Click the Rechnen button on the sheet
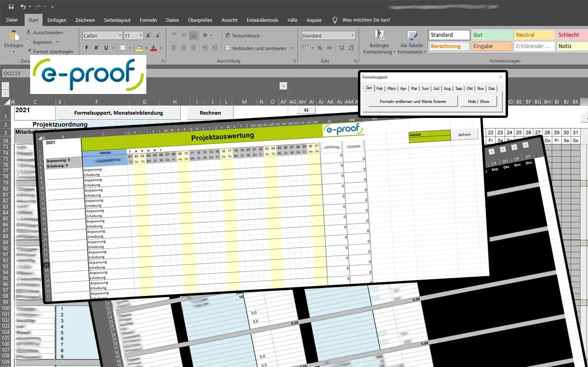This screenshot has height=367, width=588. click(210, 113)
